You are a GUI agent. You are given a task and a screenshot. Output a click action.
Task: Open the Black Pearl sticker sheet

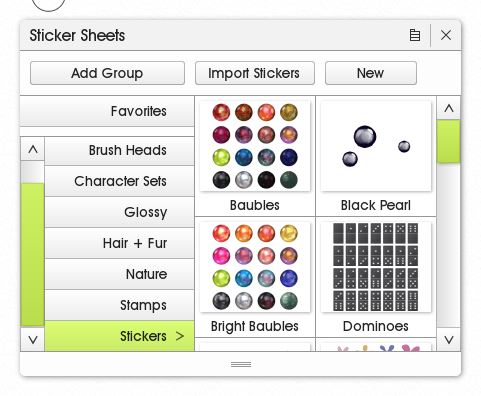(376, 156)
